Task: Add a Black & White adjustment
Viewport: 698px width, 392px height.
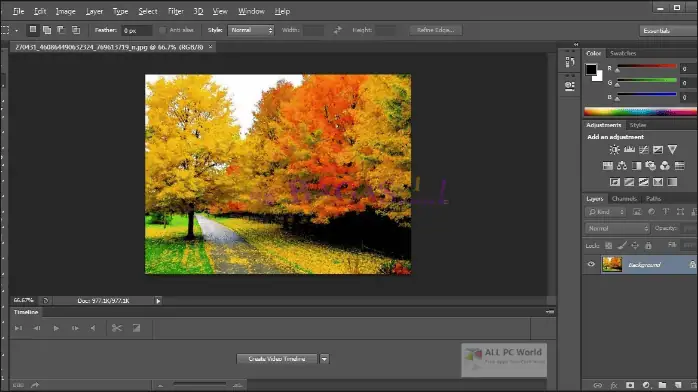Action: pyautogui.click(x=637, y=166)
